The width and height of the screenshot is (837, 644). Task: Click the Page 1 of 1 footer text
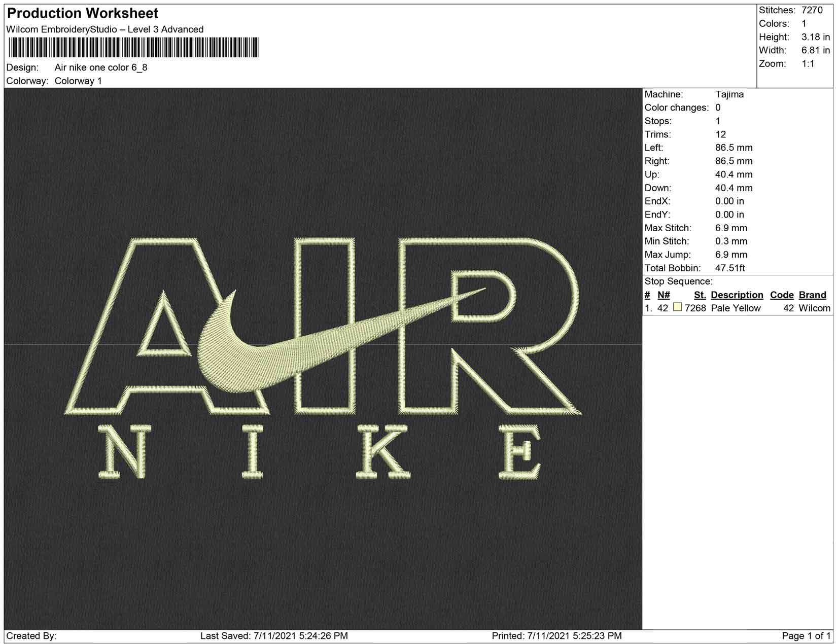tap(806, 636)
